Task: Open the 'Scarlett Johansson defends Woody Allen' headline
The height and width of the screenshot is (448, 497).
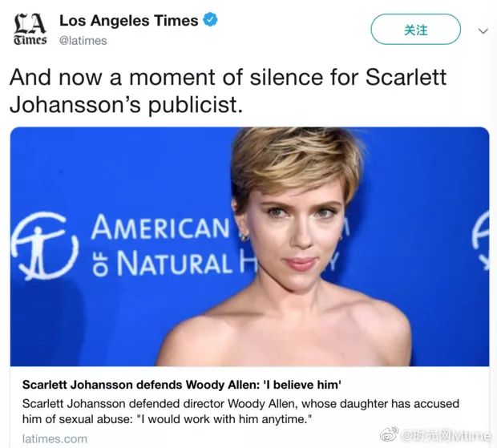Action: pyautogui.click(x=182, y=384)
